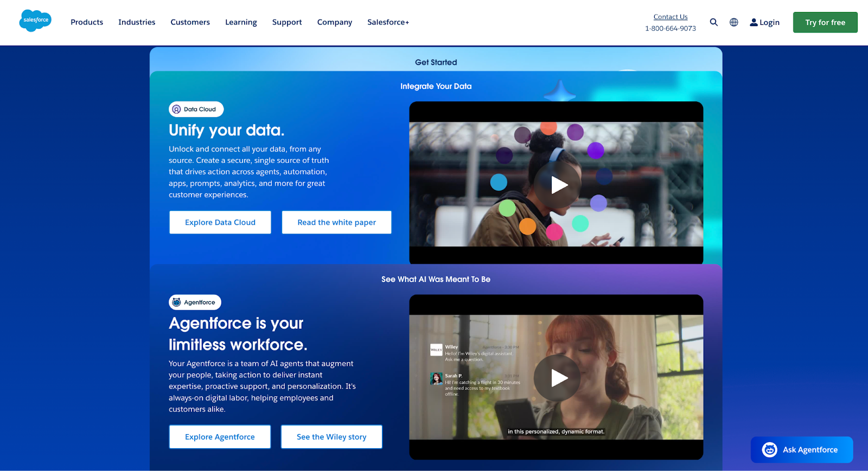Click the Agentforce badge icon

(x=176, y=302)
